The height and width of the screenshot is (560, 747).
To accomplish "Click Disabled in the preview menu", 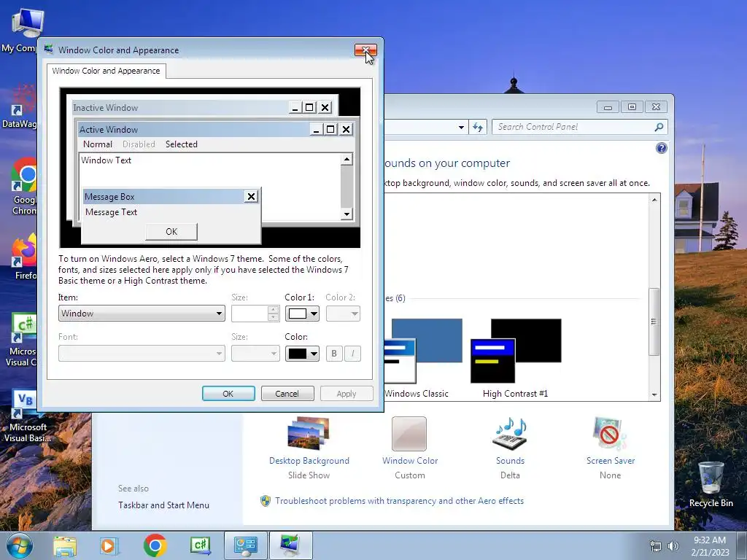I will (x=139, y=144).
